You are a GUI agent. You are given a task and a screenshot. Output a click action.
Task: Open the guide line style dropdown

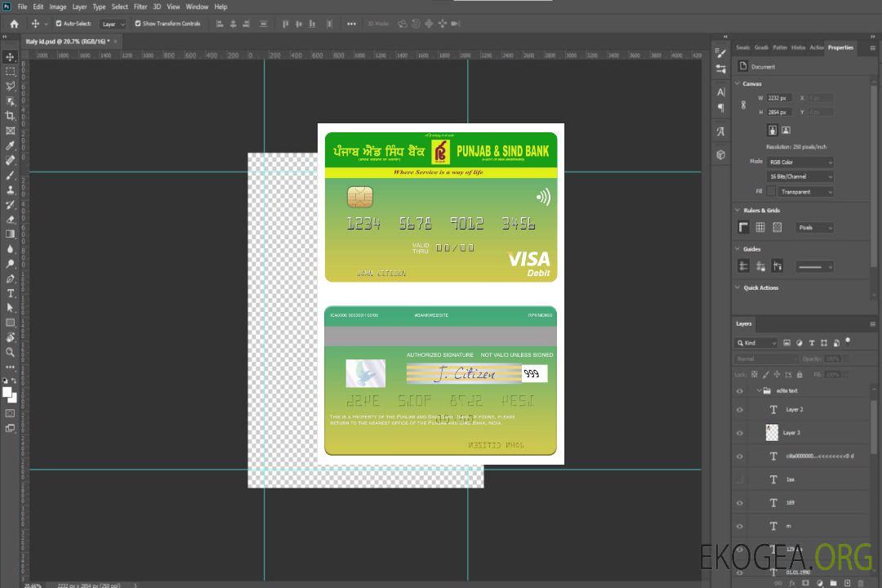pos(815,267)
